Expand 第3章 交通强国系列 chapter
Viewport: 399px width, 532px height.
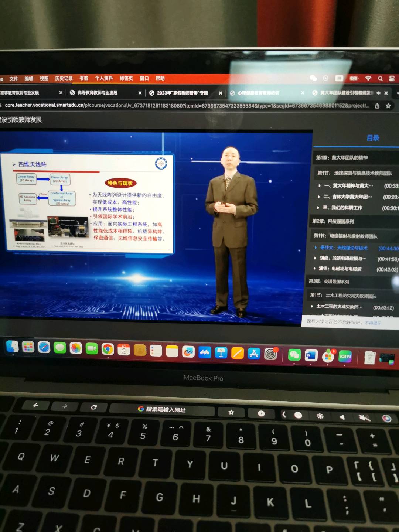[329, 282]
